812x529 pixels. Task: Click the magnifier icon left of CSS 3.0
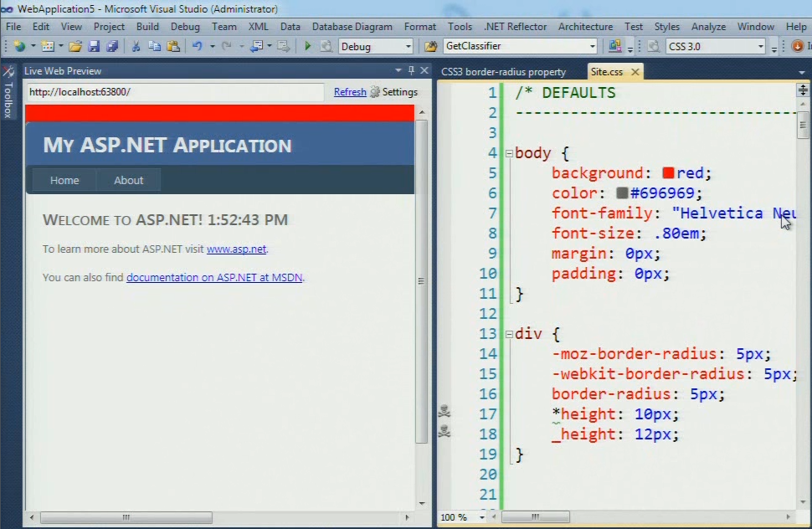(x=654, y=47)
